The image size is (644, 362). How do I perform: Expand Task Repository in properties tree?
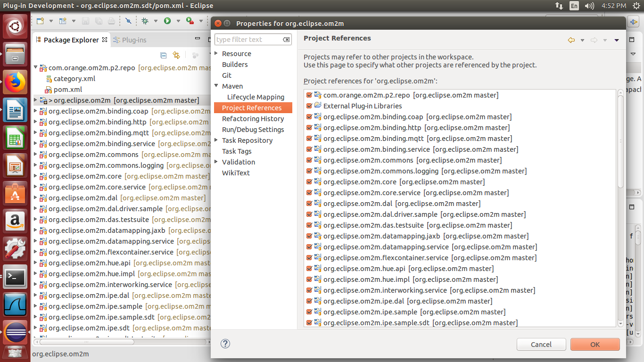pyautogui.click(x=216, y=140)
